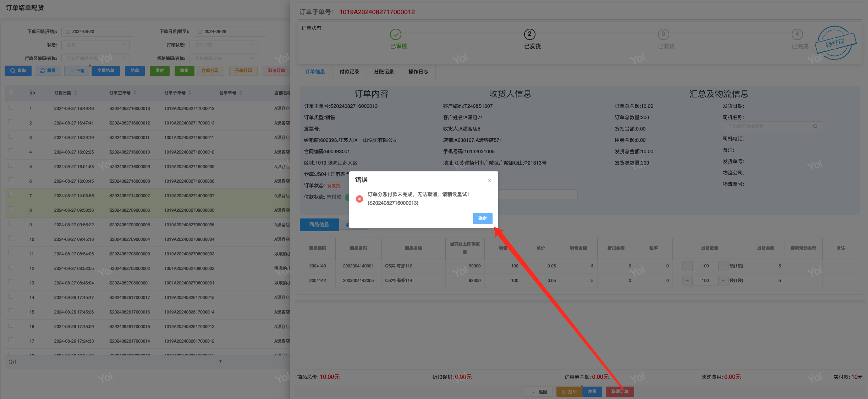Switch to the 付款记录 tab
The width and height of the screenshot is (868, 399).
[349, 72]
